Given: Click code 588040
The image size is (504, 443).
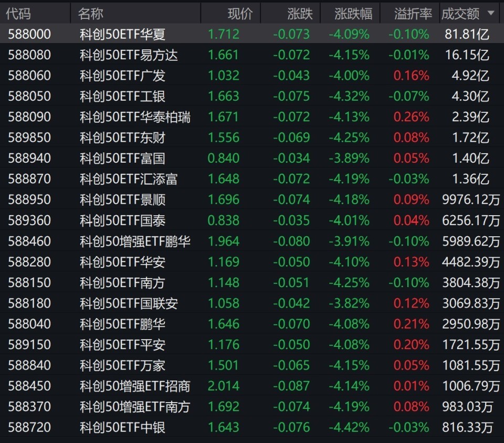Looking at the screenshot, I should pos(29,324).
